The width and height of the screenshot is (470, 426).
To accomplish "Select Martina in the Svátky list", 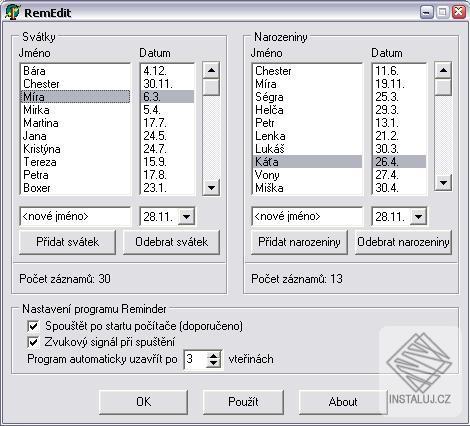I will [x=75, y=123].
